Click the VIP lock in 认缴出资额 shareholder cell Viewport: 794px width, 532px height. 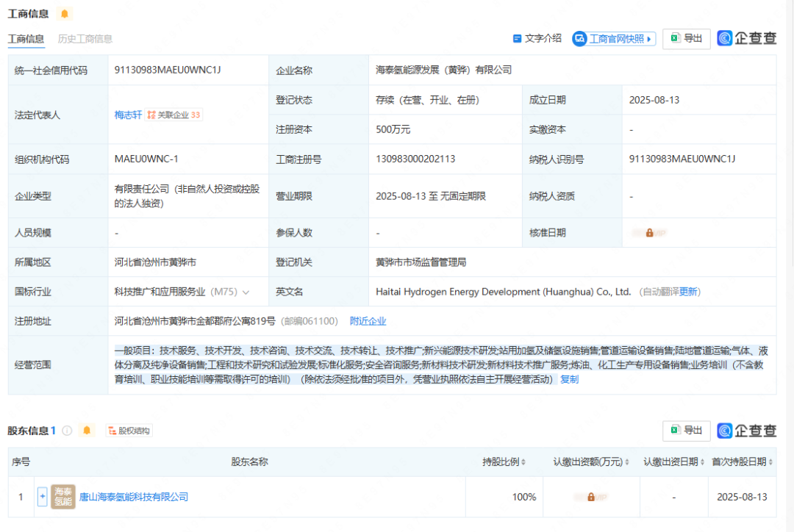click(591, 497)
